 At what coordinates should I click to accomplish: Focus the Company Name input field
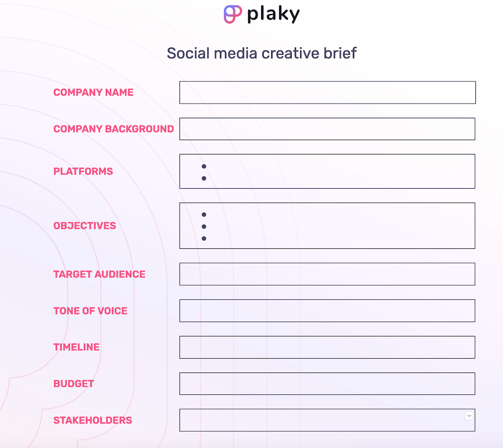pos(327,92)
